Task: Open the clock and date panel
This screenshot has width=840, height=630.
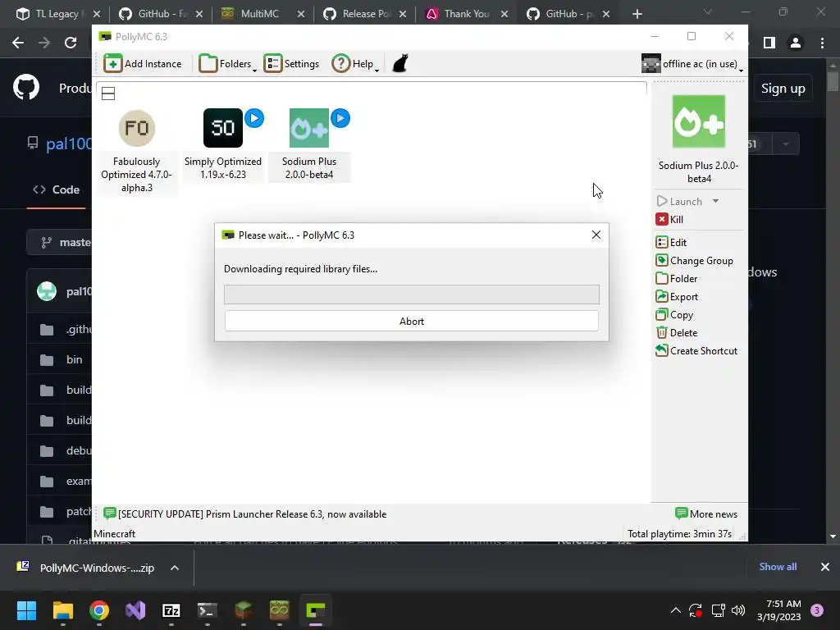Action: 779,610
